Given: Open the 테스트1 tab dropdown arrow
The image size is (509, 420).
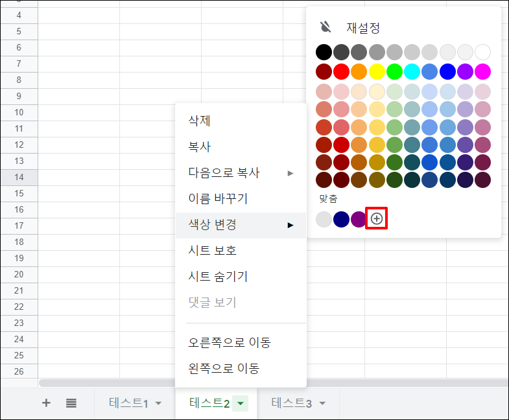Looking at the screenshot, I should [159, 404].
